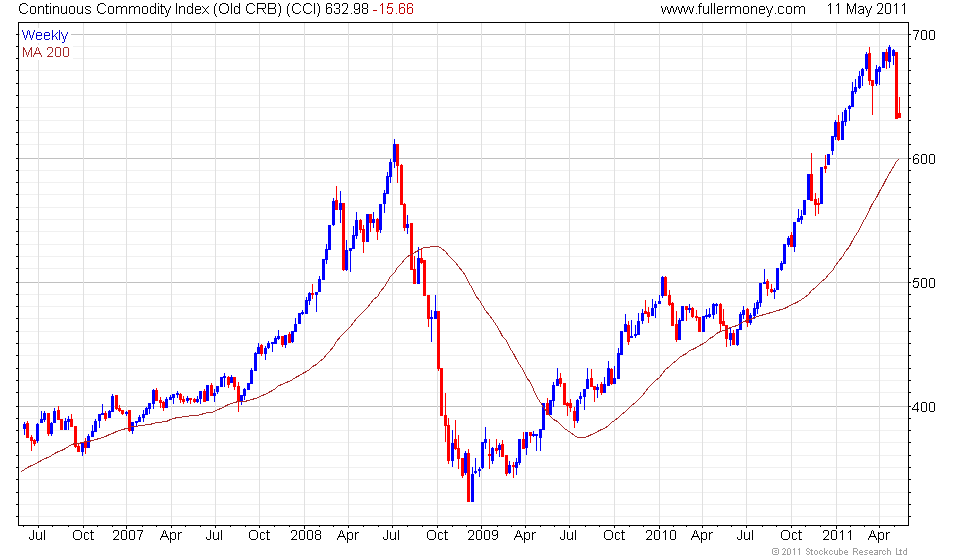
Task: Click the red change value -15.66
Action: click(393, 9)
